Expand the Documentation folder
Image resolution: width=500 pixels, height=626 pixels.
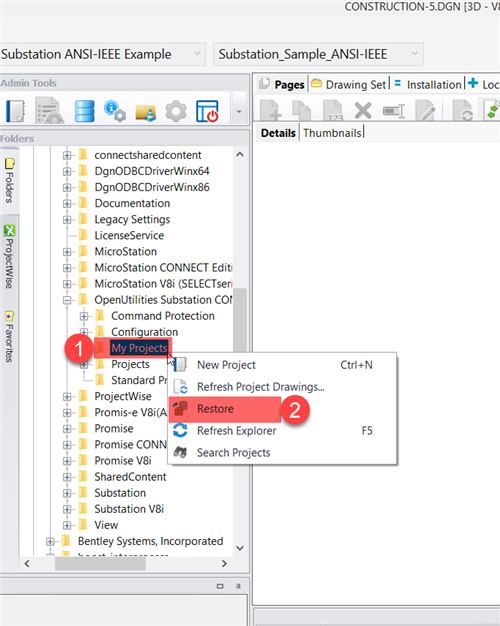coord(67,204)
